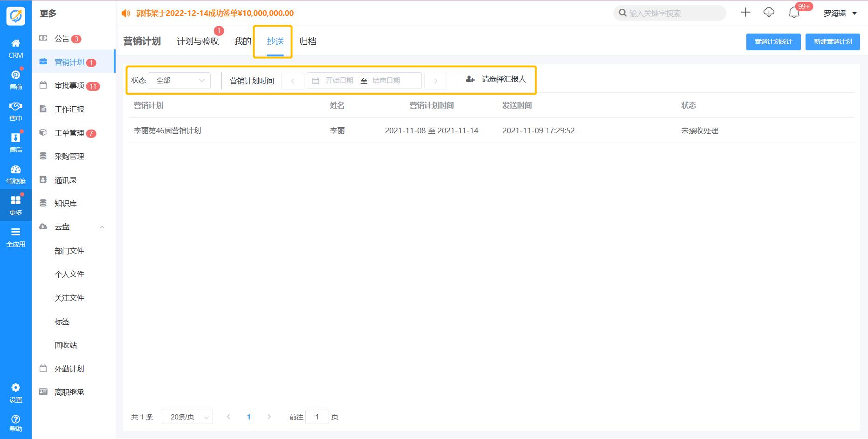The image size is (868, 439).
Task: Open the 帮助 question mark icon
Action: pos(16,419)
